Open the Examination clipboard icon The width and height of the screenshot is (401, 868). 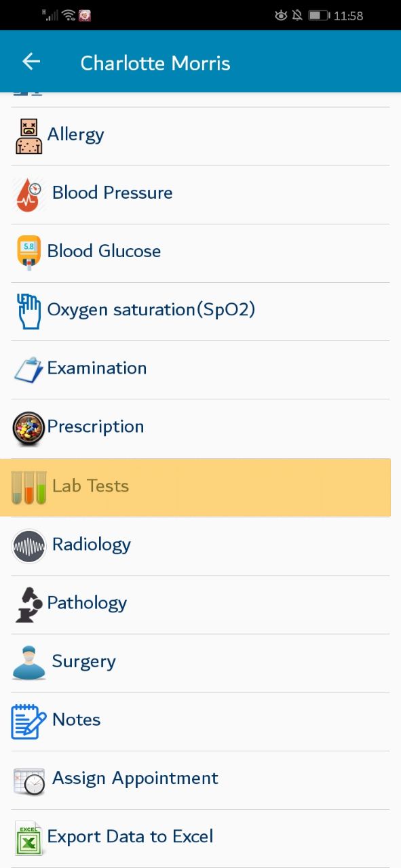[28, 370]
